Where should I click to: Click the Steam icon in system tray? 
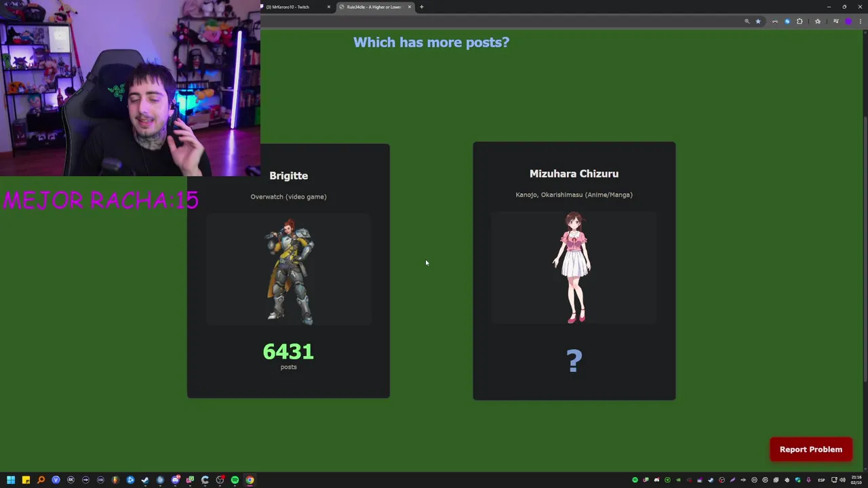tap(711, 480)
